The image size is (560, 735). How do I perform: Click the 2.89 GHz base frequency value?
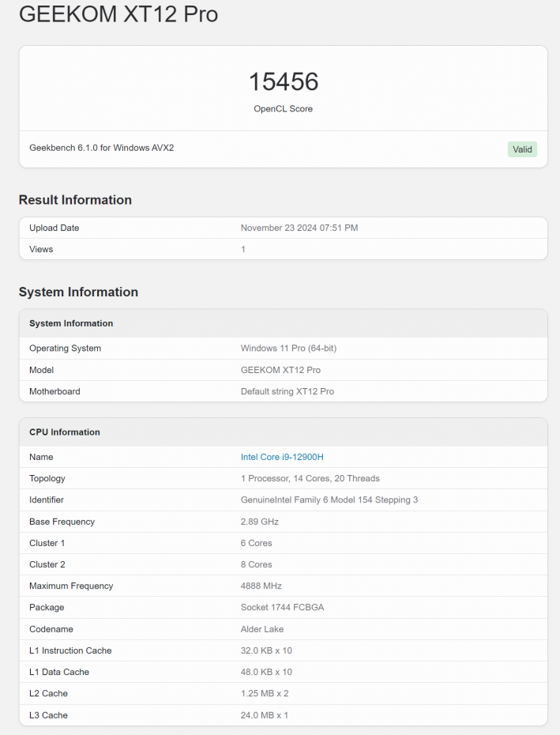(259, 522)
